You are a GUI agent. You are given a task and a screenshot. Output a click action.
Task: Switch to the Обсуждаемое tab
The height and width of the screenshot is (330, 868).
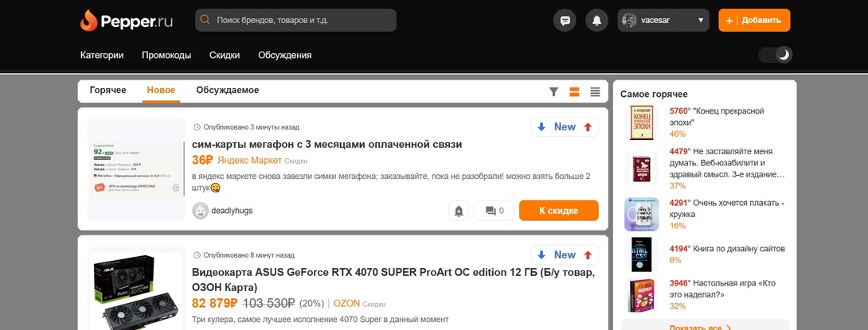[x=227, y=91]
